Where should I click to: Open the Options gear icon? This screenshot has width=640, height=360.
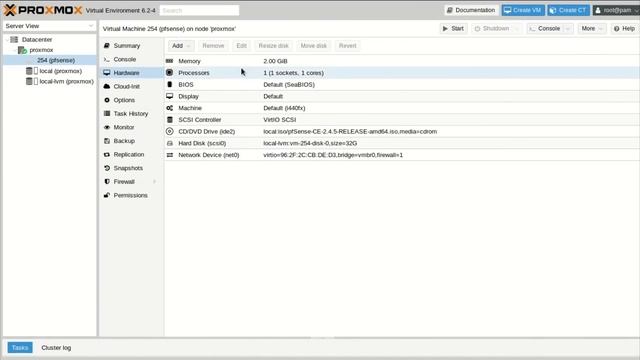click(107, 100)
